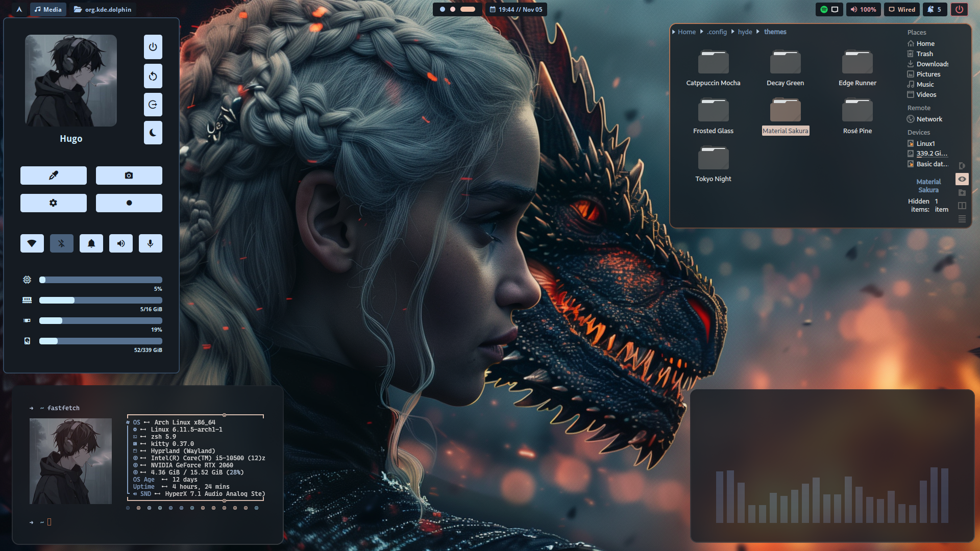The width and height of the screenshot is (980, 551).
Task: Take a screenshot with camera button
Action: point(129,176)
